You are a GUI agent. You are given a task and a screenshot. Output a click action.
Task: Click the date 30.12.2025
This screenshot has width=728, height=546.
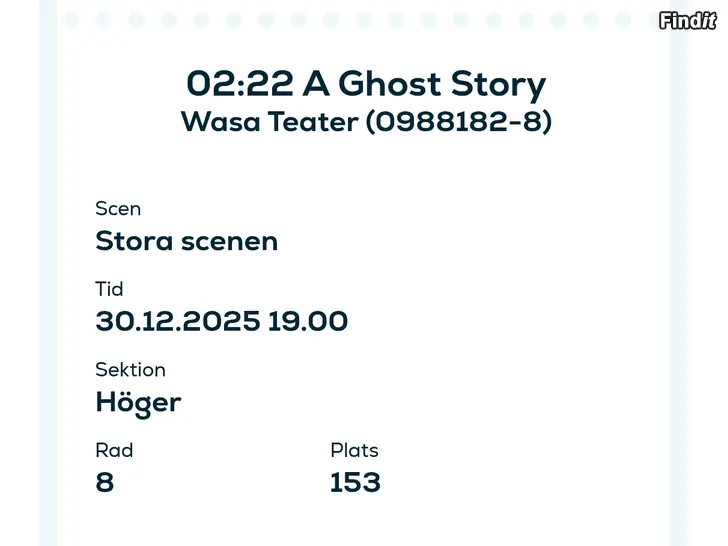click(x=178, y=322)
